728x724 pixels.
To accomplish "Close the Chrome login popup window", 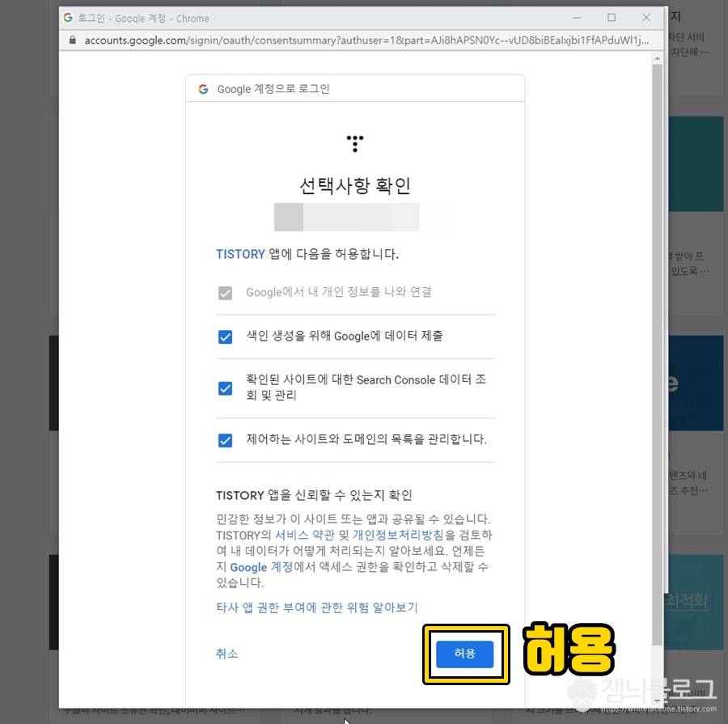I will pos(646,18).
